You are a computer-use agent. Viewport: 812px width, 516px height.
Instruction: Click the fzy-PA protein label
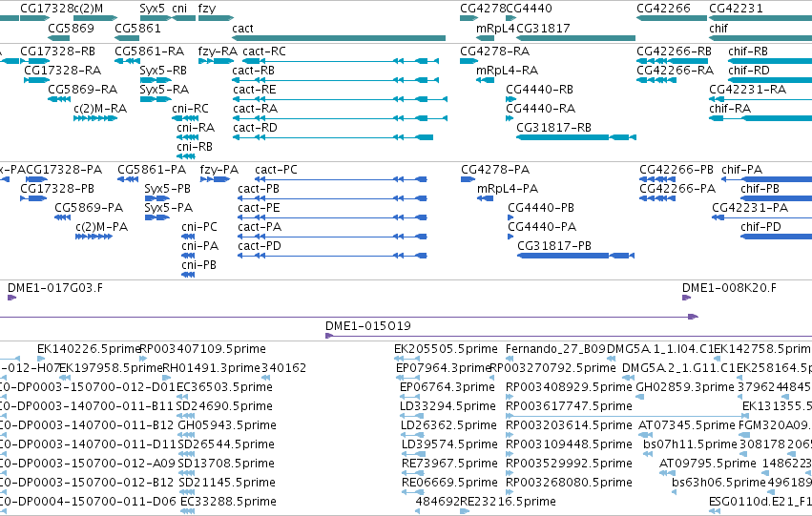click(219, 170)
